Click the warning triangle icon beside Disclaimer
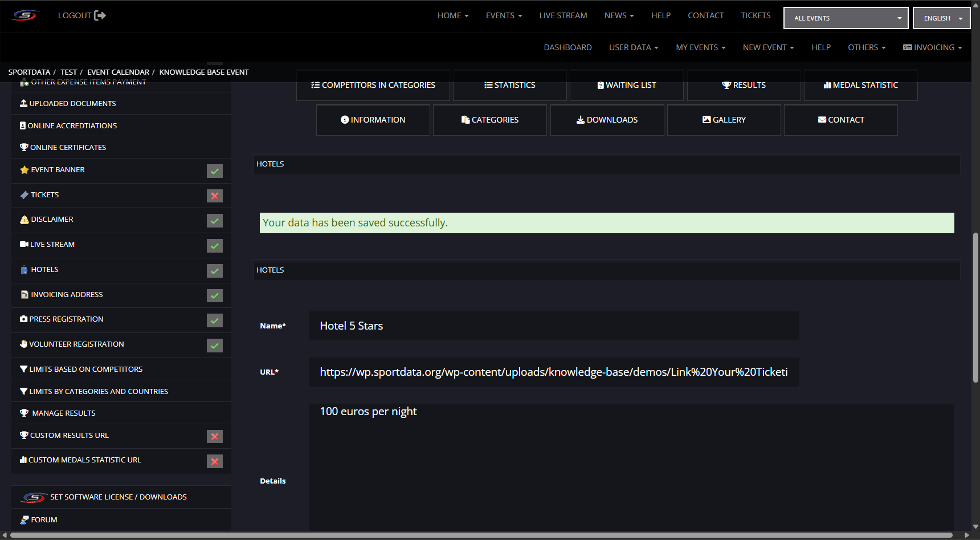The height and width of the screenshot is (540, 980). coord(24,220)
